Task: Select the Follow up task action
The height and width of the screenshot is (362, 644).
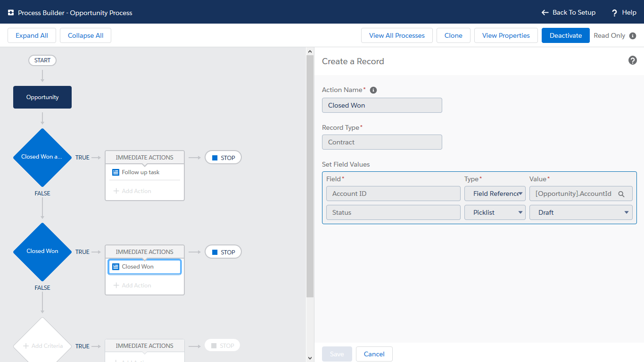Action: [140, 172]
